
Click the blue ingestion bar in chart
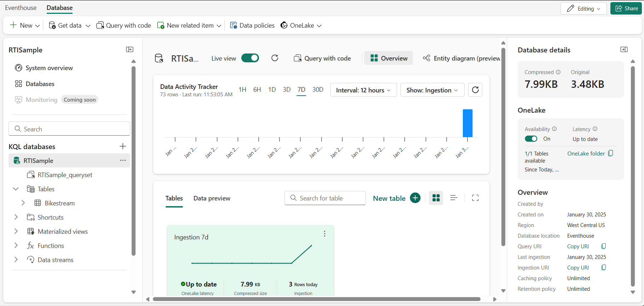(x=467, y=123)
